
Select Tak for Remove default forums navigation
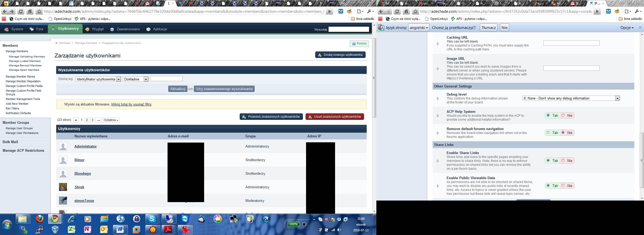pyautogui.click(x=548, y=133)
